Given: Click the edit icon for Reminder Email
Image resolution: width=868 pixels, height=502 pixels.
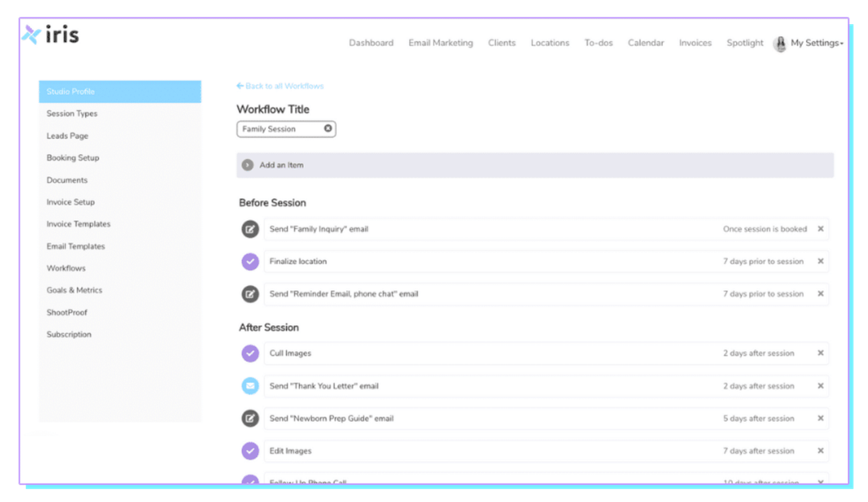Looking at the screenshot, I should (x=250, y=294).
